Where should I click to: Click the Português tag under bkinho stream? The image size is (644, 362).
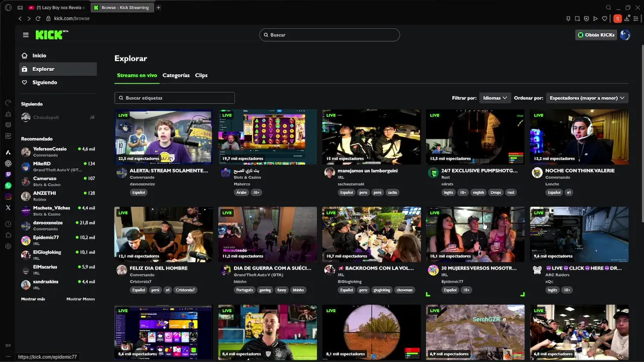[x=245, y=290]
